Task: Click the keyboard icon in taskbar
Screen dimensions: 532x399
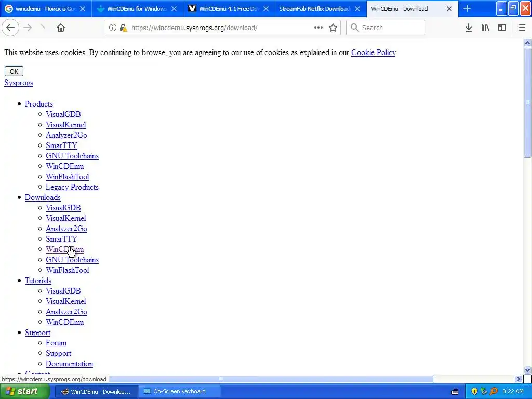Action: 455,392
